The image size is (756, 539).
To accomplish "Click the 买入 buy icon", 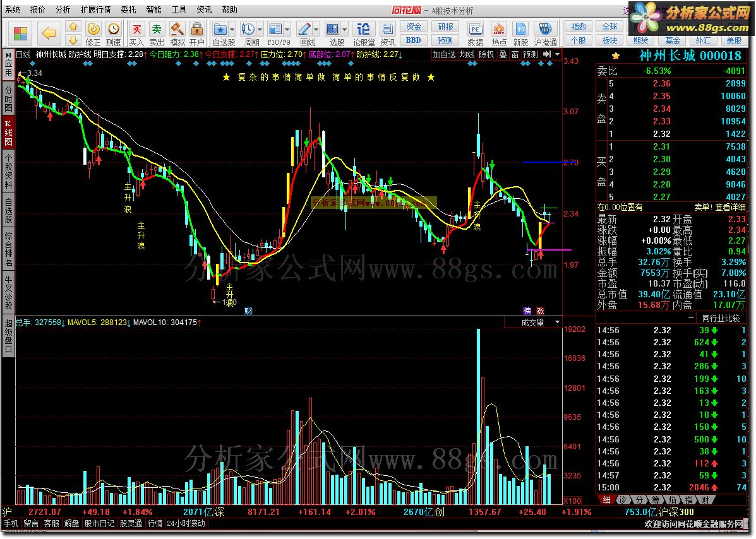I will [137, 30].
